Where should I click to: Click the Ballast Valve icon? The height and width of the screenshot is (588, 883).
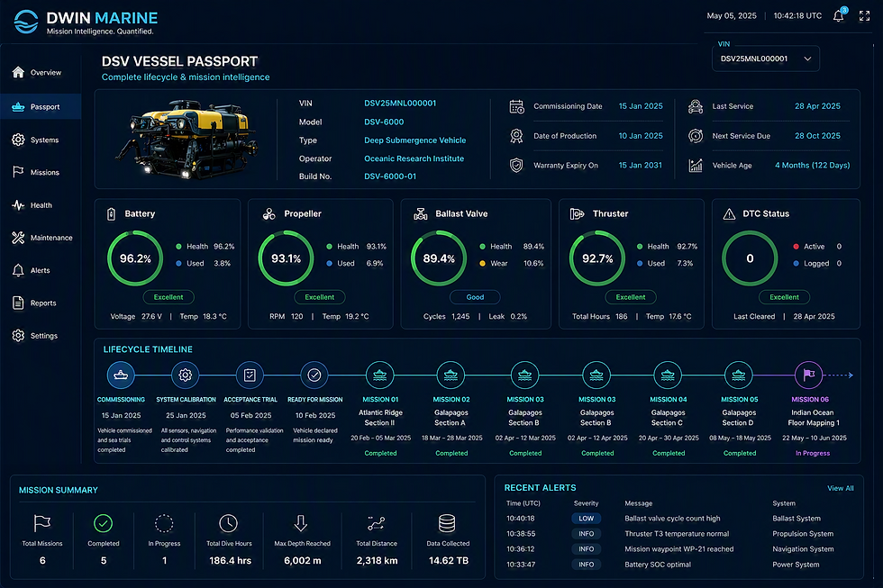click(x=421, y=213)
